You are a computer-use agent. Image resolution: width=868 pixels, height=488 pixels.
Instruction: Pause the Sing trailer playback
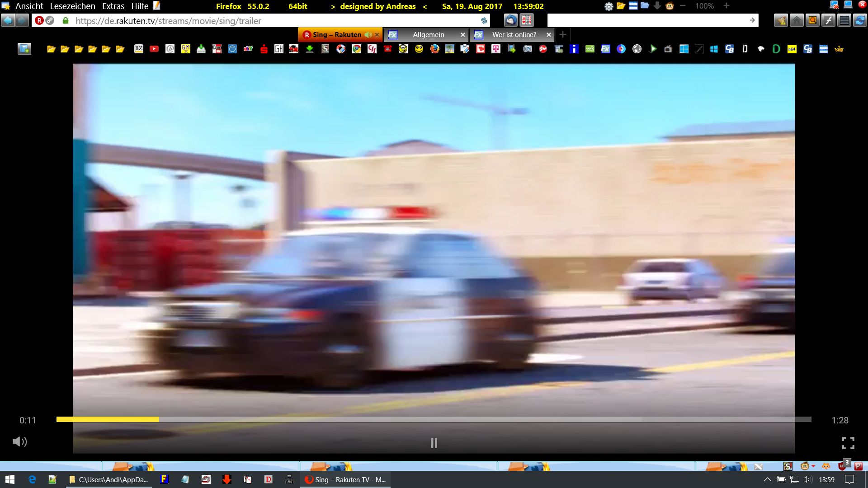click(434, 443)
